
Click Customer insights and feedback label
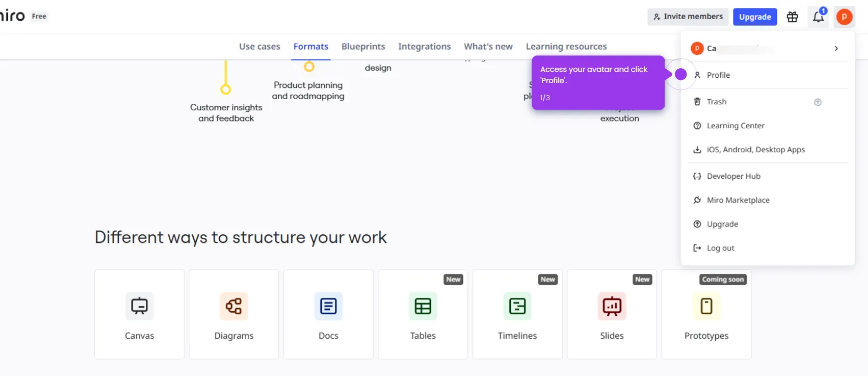226,113
